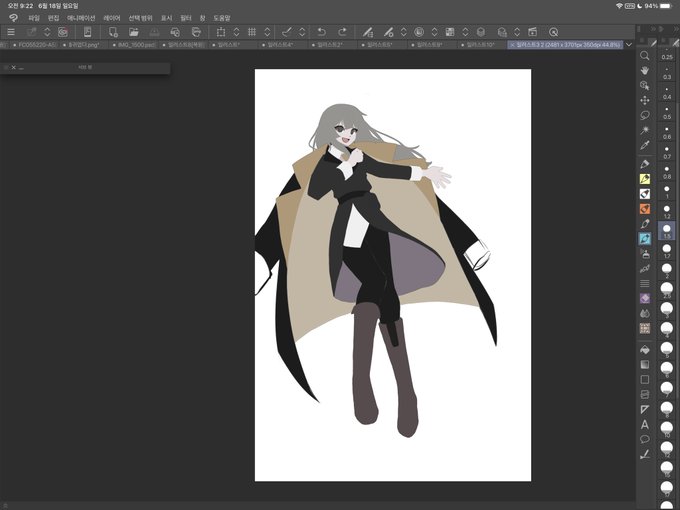Viewport: 680px width, 510px height.
Task: Open the 레이어 menu
Action: [111, 18]
